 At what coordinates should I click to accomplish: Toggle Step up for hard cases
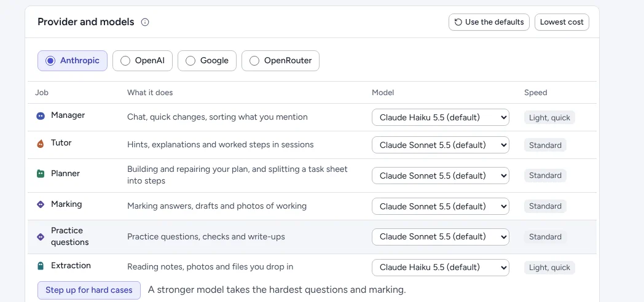89,290
